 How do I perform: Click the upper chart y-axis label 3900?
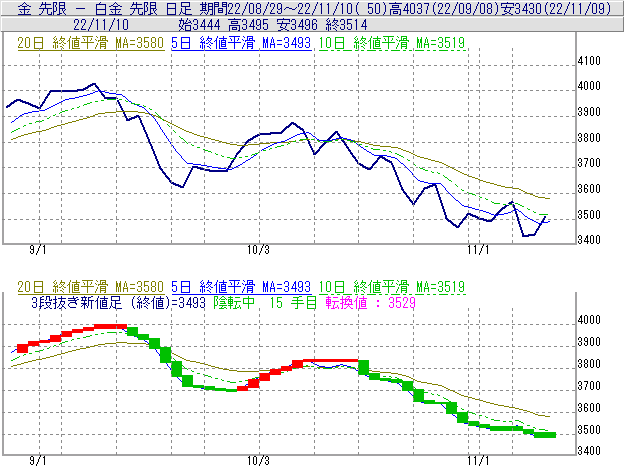[589, 112]
